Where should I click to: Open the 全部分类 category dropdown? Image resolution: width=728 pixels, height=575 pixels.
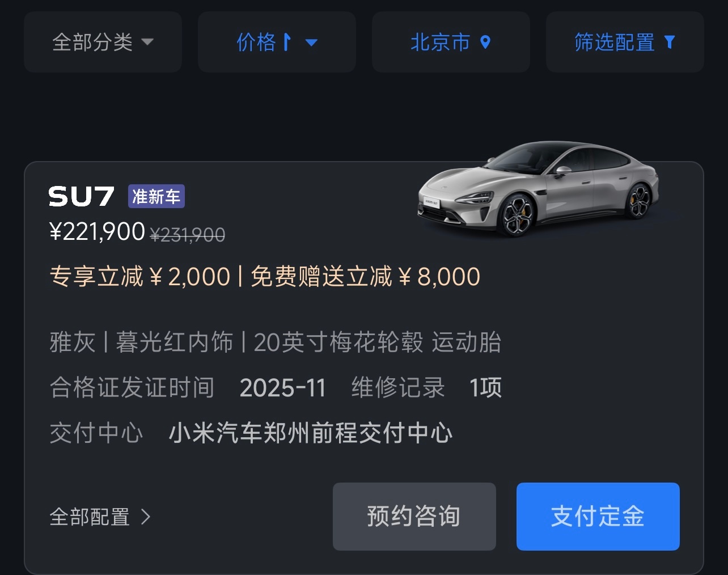click(x=103, y=42)
